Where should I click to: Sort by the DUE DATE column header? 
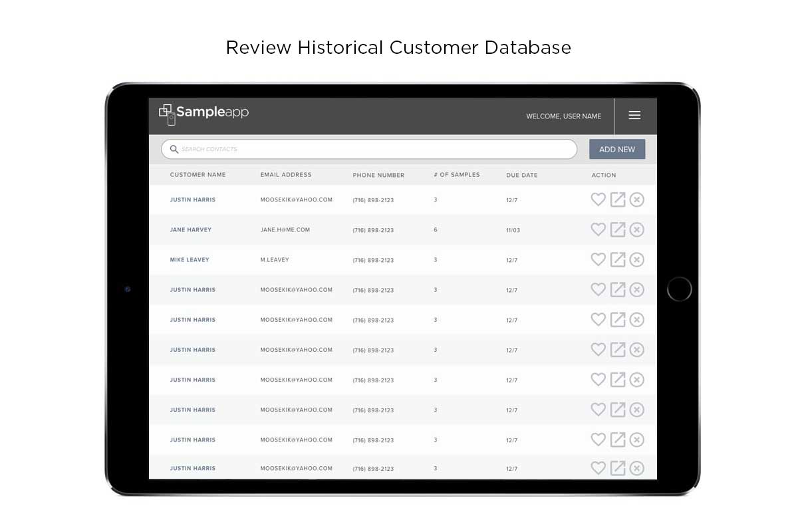point(521,175)
